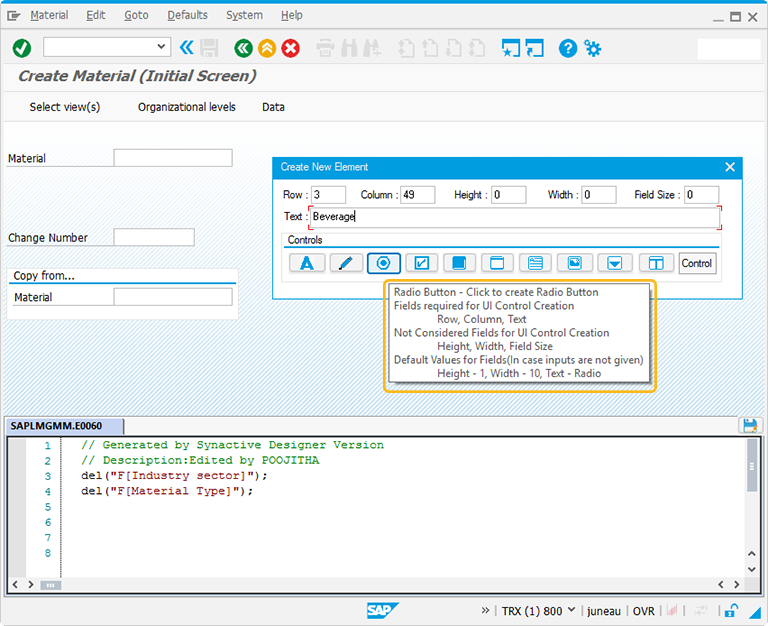Click the green Back icon
Screen dimensions: 768x626
click(243, 48)
